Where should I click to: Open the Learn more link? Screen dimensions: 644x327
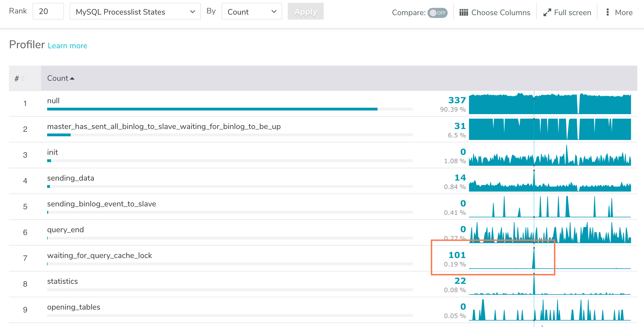coord(67,46)
